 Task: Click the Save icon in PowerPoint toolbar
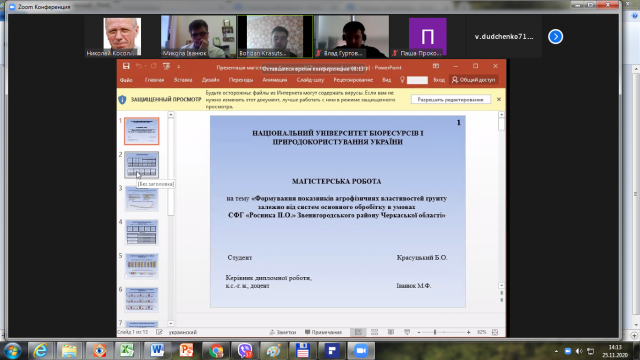tap(126, 66)
